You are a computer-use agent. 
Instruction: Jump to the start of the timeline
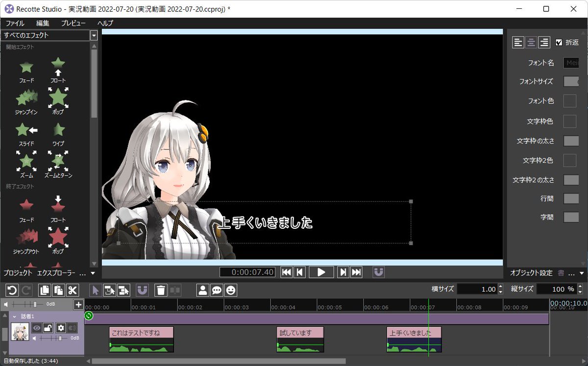[x=287, y=272]
